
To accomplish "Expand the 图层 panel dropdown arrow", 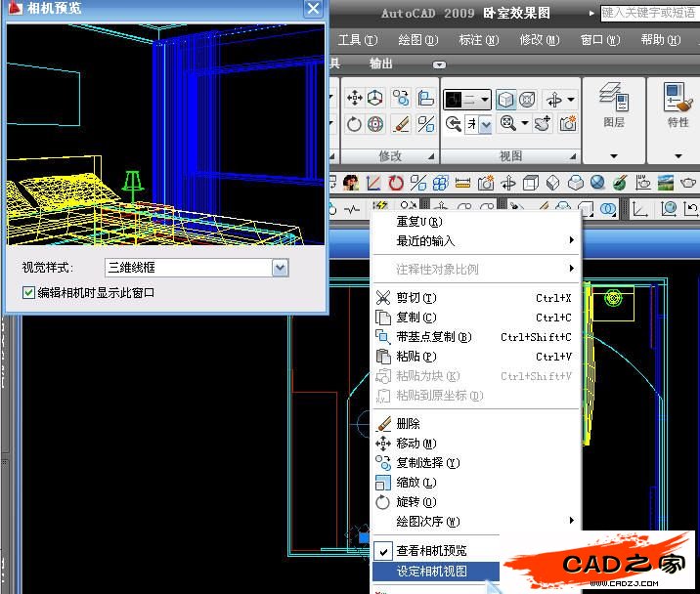I will [613, 156].
